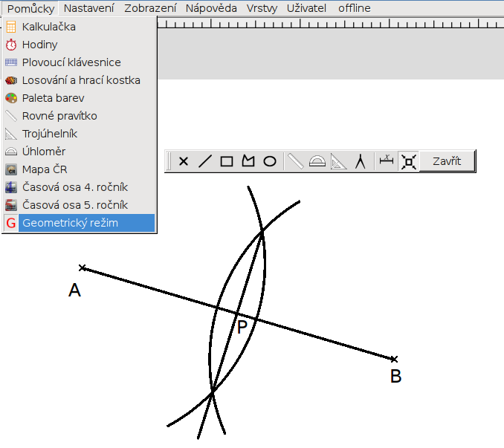Viewport: 504px width, 448px height.
Task: Select the length measurement tool
Action: (387, 160)
